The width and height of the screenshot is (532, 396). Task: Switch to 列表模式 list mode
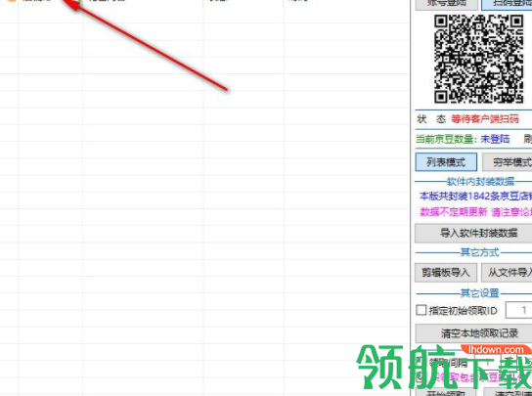pos(446,162)
